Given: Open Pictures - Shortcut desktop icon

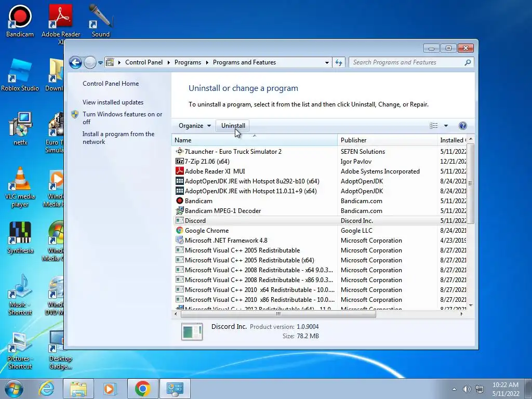Looking at the screenshot, I should coord(20,351).
